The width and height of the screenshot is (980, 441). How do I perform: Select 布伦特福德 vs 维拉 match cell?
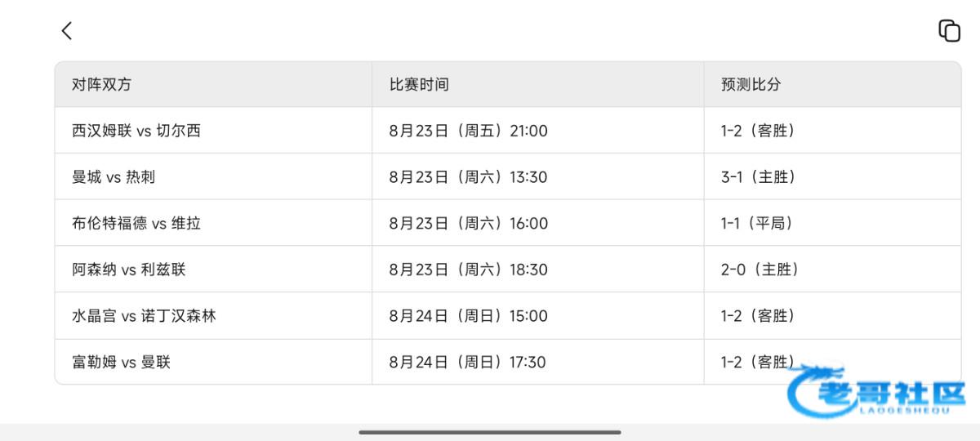[x=136, y=224]
